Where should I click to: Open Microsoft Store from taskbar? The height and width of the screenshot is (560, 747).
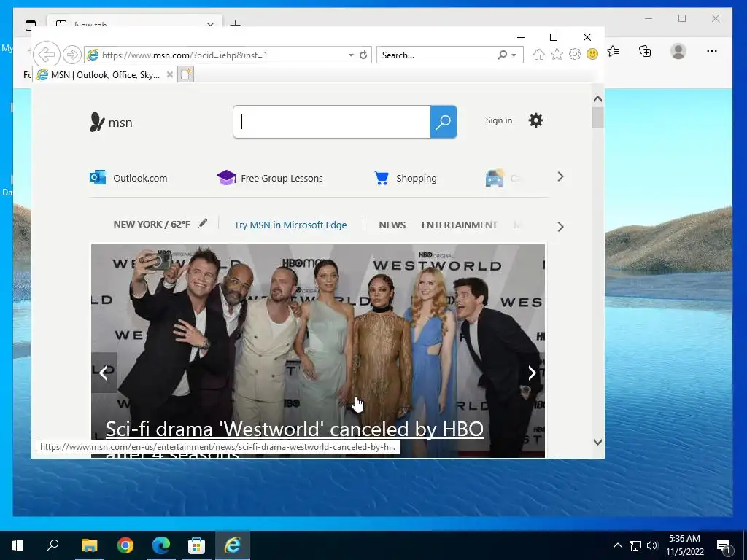click(x=196, y=545)
